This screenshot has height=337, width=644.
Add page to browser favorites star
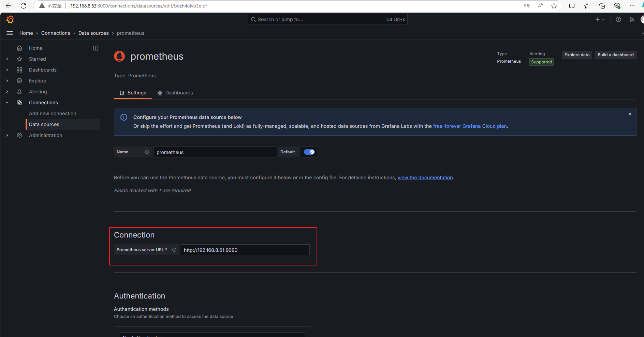click(x=554, y=6)
